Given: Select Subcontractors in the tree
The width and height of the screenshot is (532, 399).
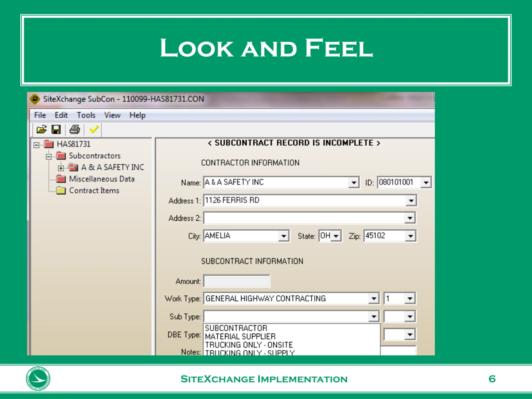Looking at the screenshot, I should pyautogui.click(x=95, y=156).
